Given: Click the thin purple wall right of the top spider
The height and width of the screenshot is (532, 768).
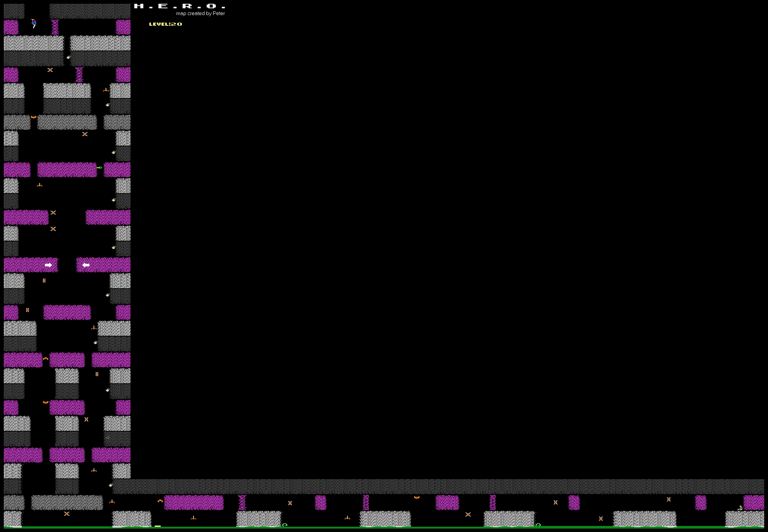Looking at the screenshot, I should coord(79,75).
